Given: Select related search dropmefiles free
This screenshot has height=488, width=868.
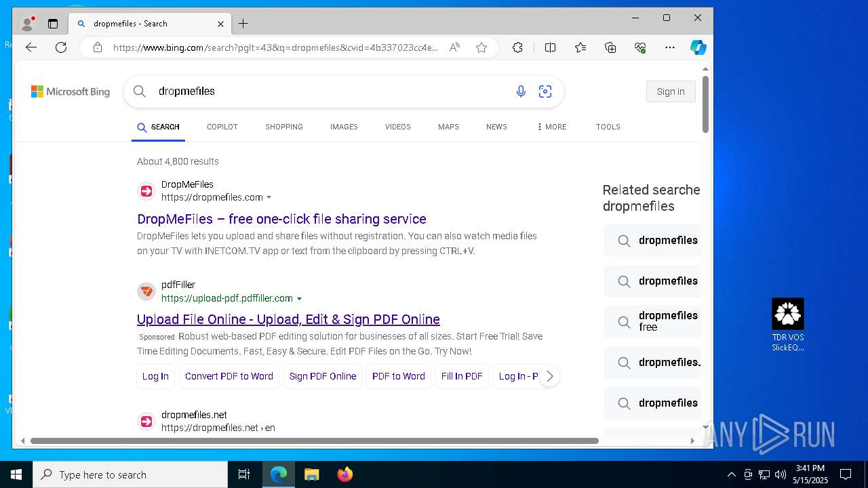Looking at the screenshot, I should click(x=652, y=321).
